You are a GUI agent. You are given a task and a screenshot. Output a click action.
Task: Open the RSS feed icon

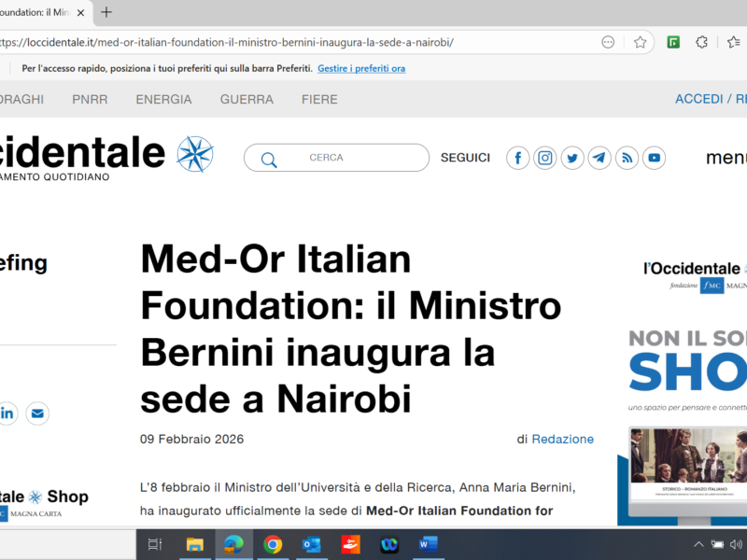pos(626,158)
